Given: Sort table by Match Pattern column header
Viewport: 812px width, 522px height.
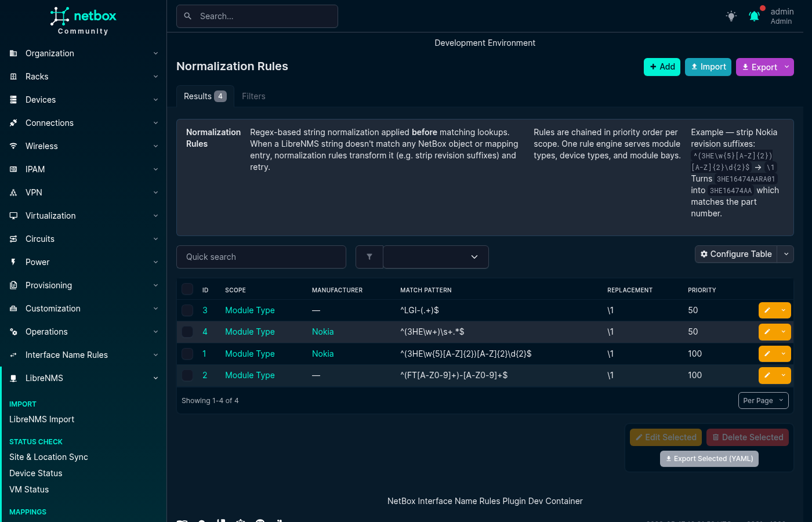Looking at the screenshot, I should 426,290.
